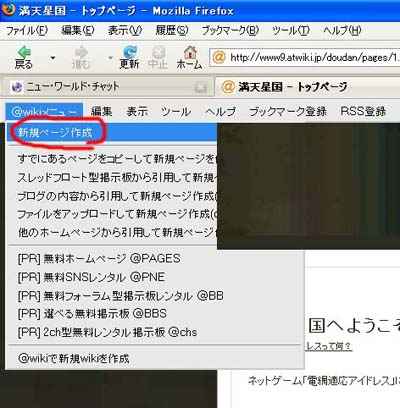Viewport: 400px width, 408px height.
Task: Switch to the ニュー・ワールド・チャット tab
Action: coord(107,87)
